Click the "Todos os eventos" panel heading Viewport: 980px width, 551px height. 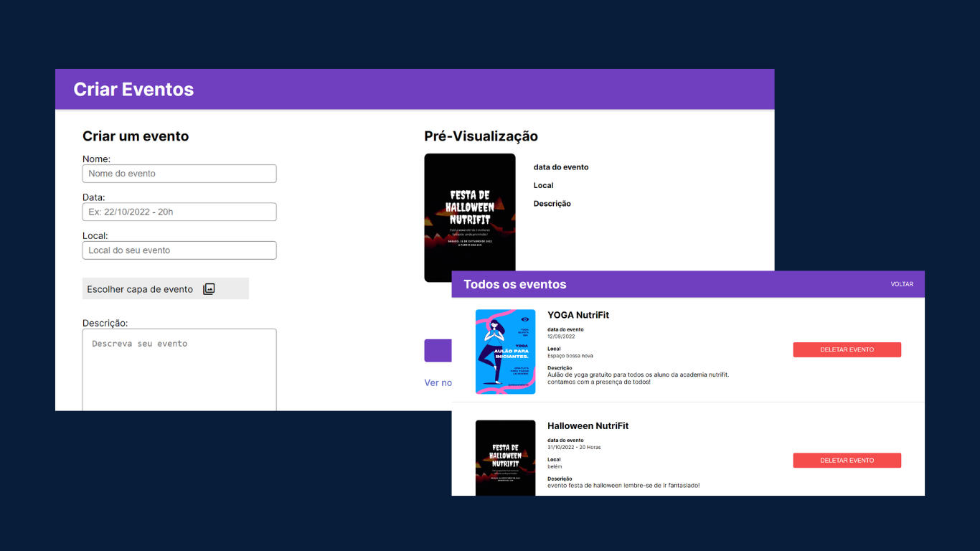pyautogui.click(x=514, y=285)
